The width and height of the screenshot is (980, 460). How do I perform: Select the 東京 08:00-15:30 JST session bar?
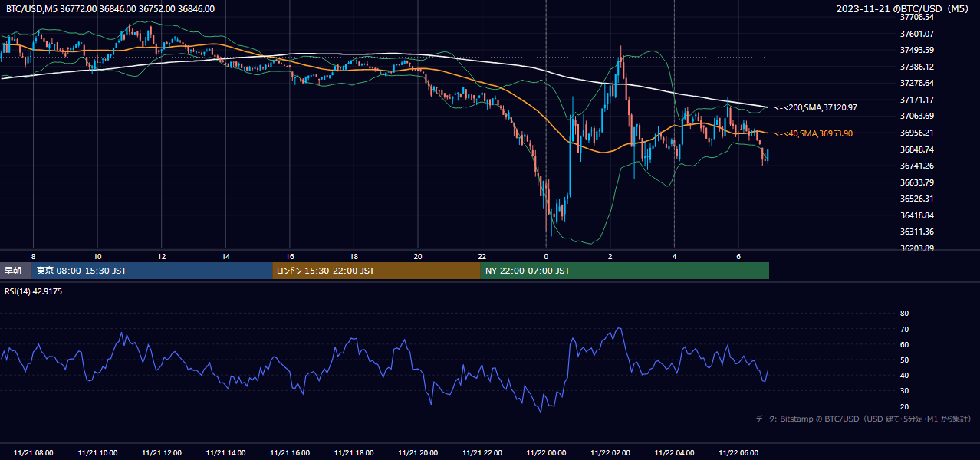(x=152, y=271)
